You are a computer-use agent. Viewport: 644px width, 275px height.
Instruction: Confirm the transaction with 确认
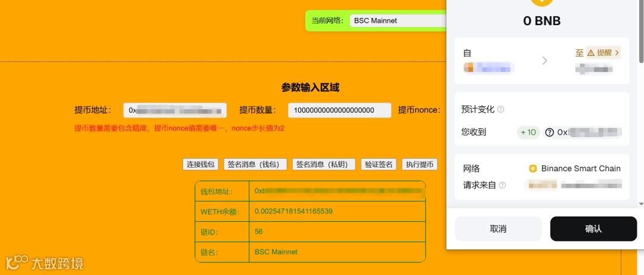593,229
